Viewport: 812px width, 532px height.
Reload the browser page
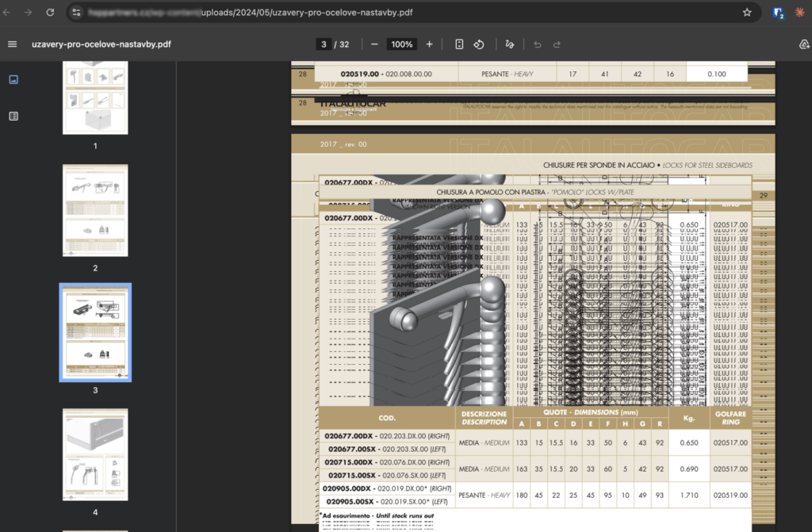pos(50,13)
